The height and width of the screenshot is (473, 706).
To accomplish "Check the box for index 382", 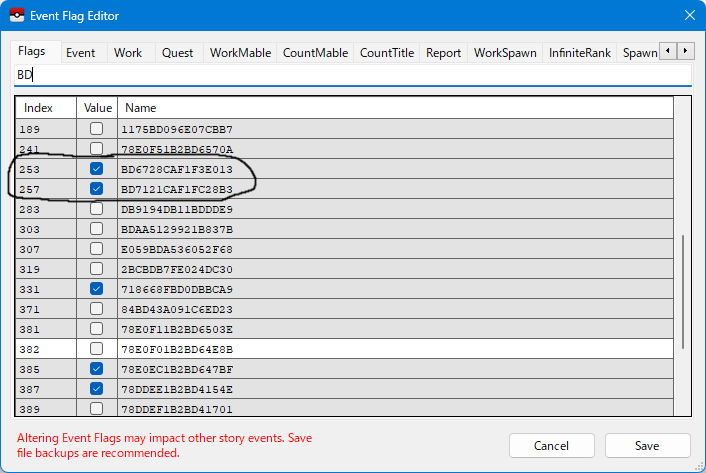I will 97,349.
